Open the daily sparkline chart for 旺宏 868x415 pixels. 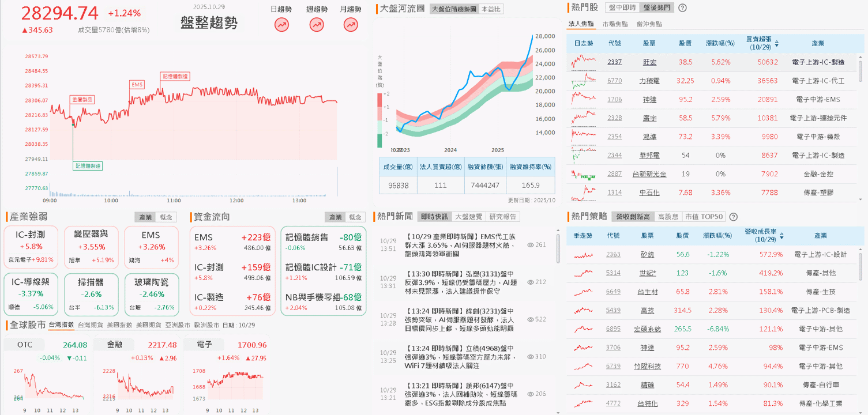coord(584,62)
